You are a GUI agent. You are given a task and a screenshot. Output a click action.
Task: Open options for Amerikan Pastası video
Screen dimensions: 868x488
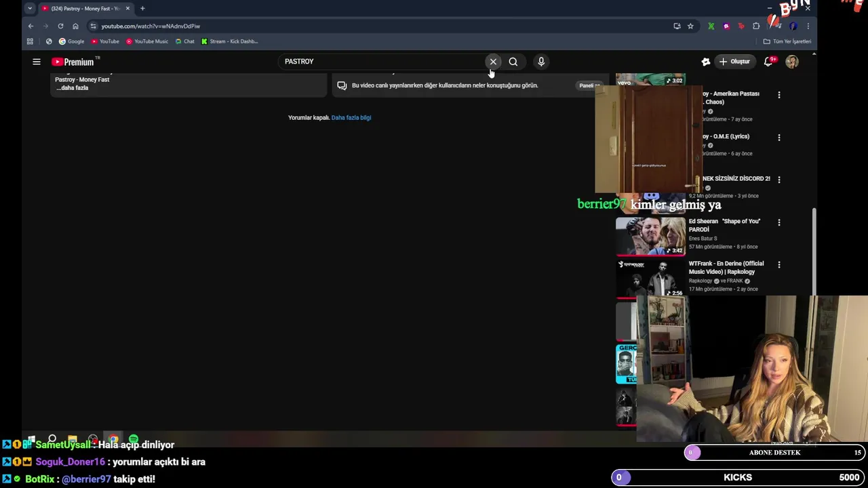point(779,95)
